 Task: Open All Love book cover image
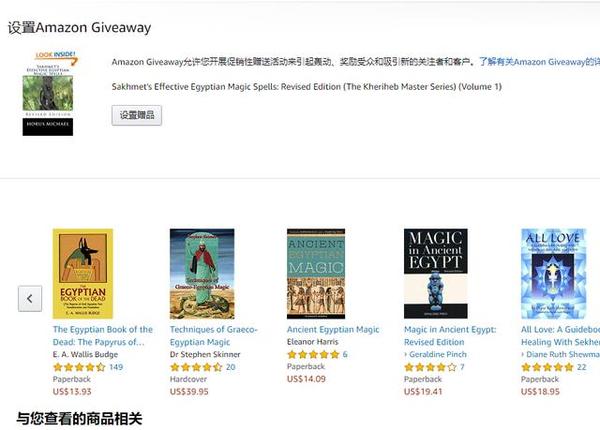pos(554,274)
